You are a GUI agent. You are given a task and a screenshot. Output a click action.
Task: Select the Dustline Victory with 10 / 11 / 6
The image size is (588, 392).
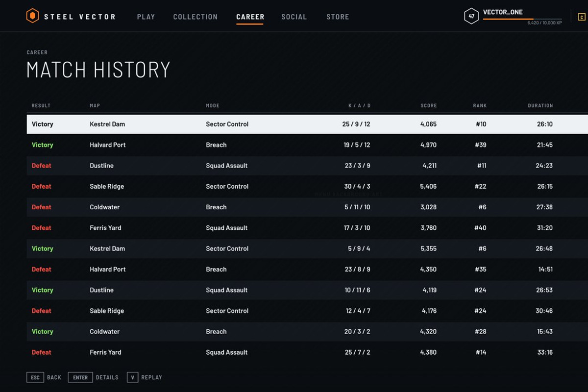coord(307,290)
